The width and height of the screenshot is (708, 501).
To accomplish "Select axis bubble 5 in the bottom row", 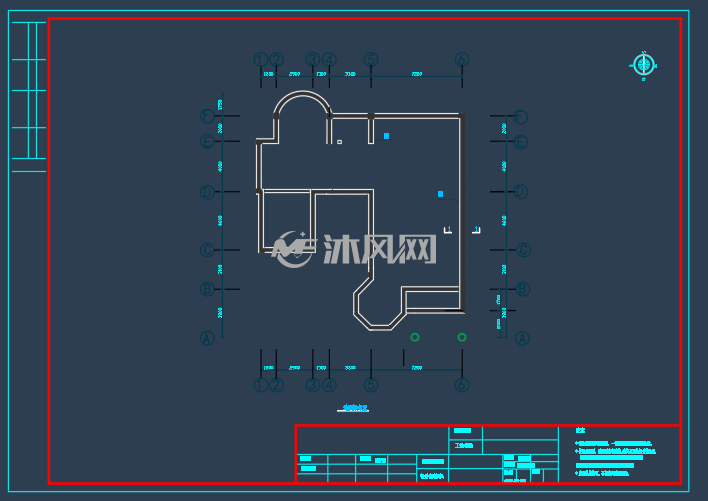I will point(371,385).
